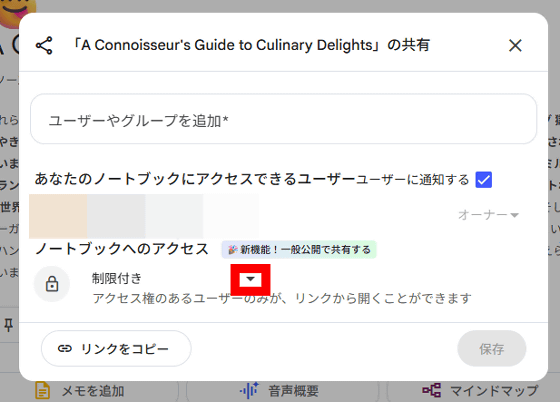Close the share dialog with the X
Image resolution: width=560 pixels, height=402 pixels.
(515, 46)
